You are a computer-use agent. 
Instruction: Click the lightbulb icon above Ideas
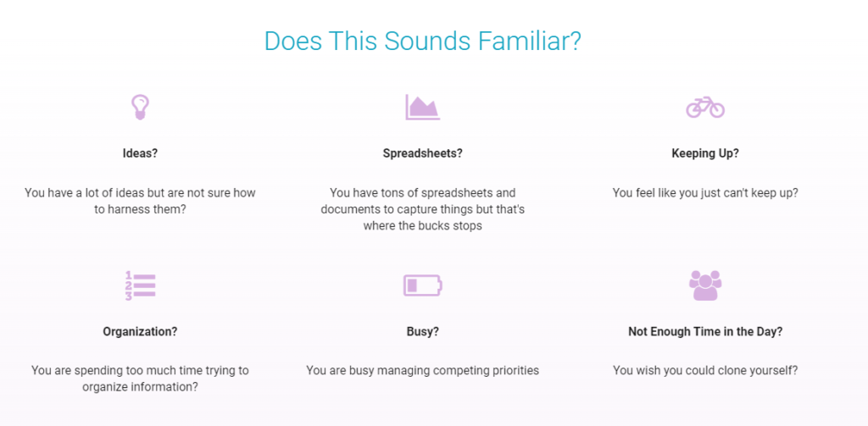point(140,108)
